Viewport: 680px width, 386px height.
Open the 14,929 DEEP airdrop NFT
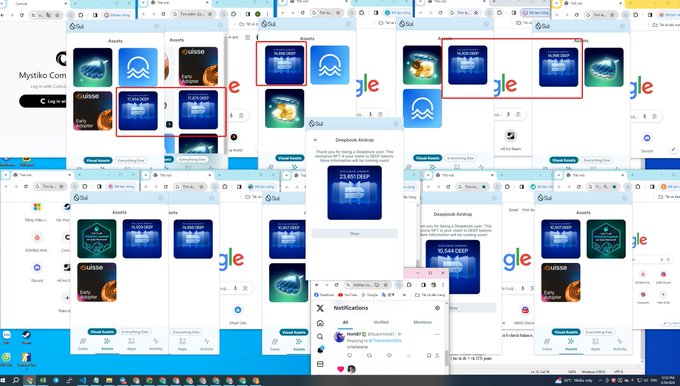pyautogui.click(x=142, y=239)
